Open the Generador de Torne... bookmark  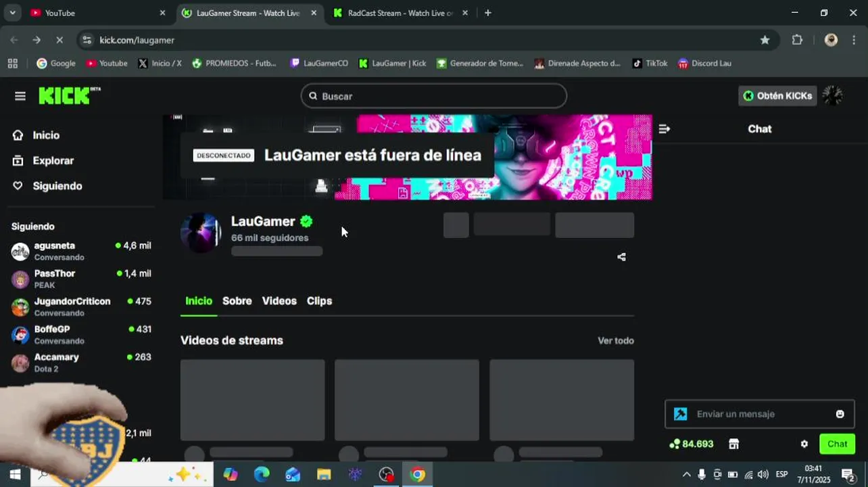point(480,63)
